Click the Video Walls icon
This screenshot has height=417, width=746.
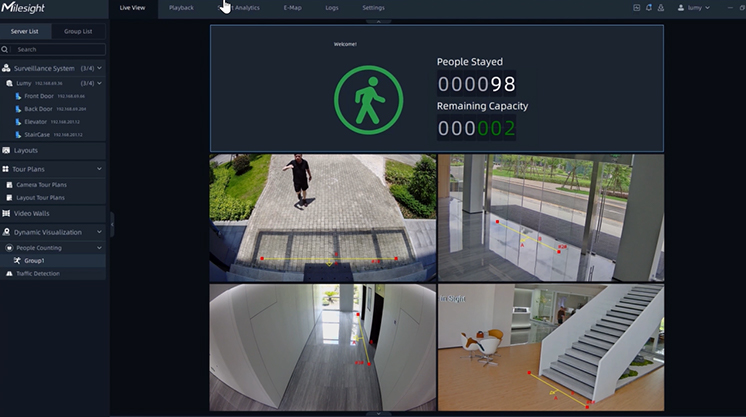7,213
